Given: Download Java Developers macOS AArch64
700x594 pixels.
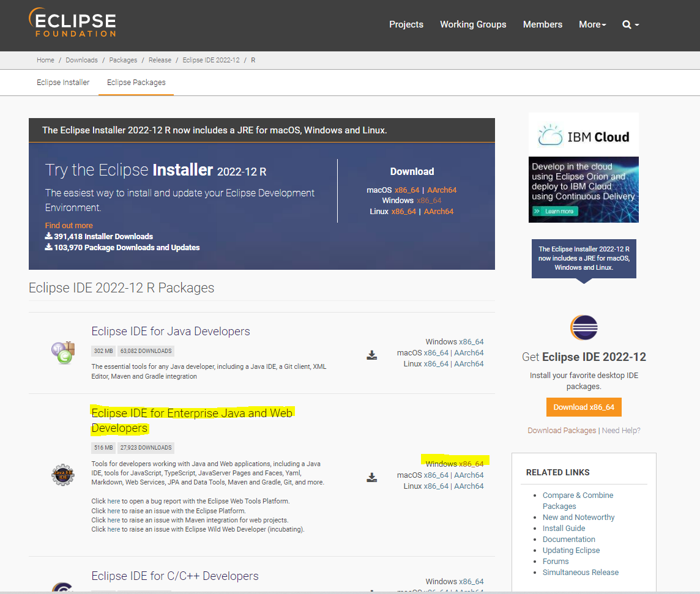Looking at the screenshot, I should coord(469,353).
